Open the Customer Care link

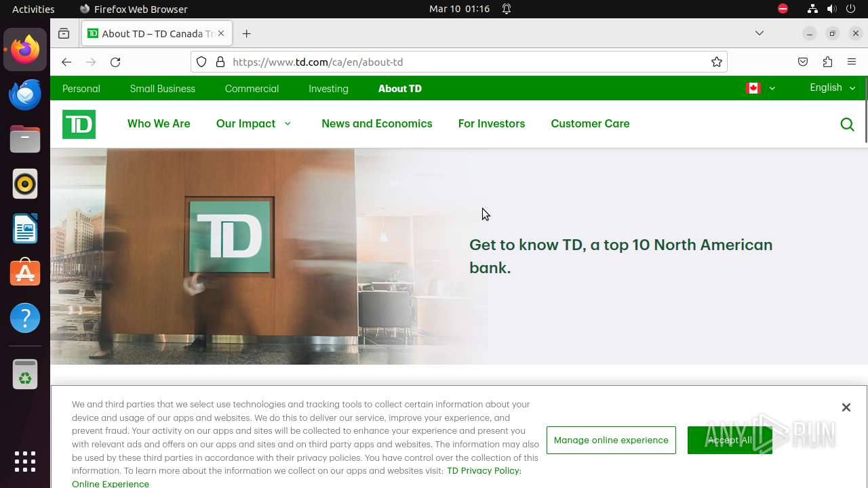click(x=590, y=123)
